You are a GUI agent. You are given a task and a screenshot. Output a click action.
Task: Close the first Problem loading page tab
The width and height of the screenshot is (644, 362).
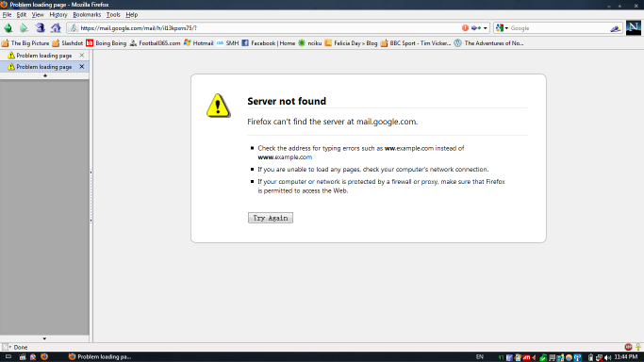[82, 55]
